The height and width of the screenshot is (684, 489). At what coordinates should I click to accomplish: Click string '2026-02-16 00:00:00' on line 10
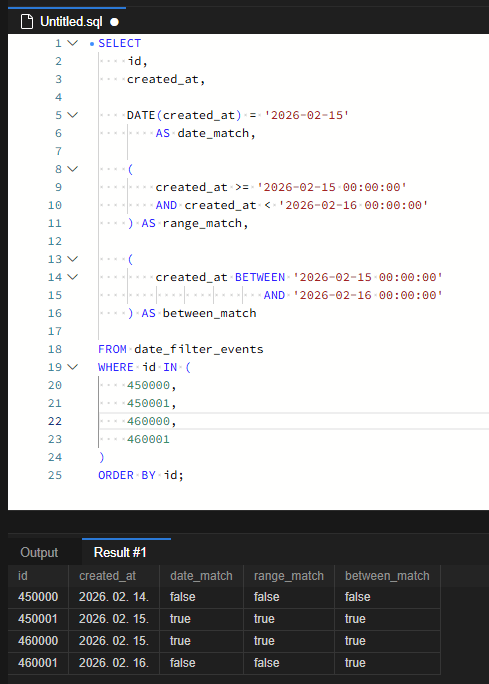(353, 205)
